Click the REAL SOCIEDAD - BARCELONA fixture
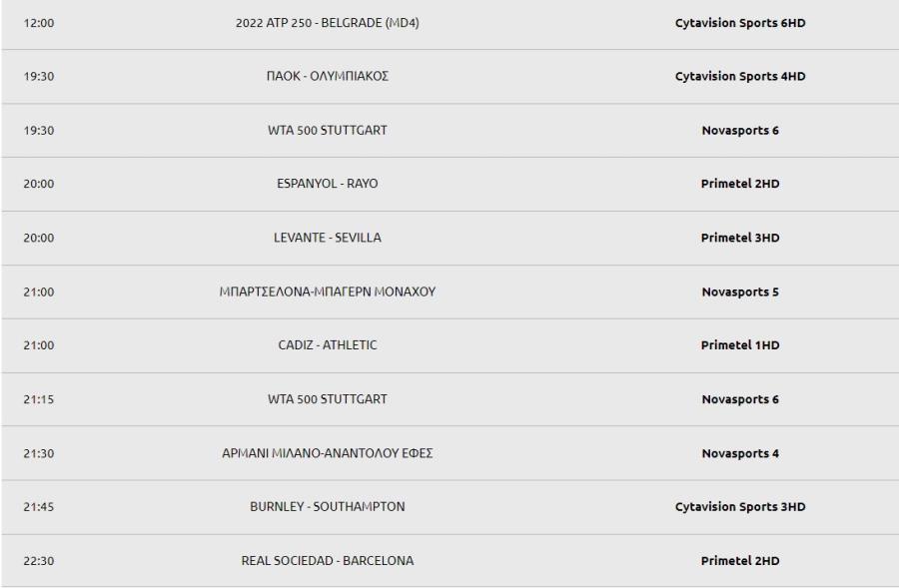899x588 pixels. pyautogui.click(x=328, y=560)
